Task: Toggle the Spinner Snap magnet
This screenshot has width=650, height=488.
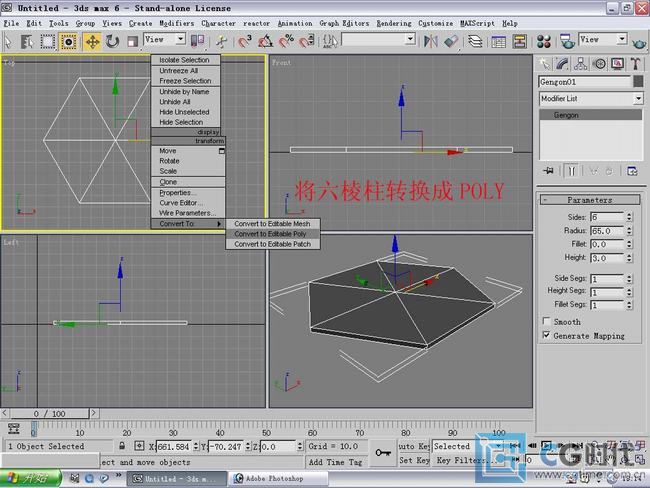Action: (x=307, y=41)
